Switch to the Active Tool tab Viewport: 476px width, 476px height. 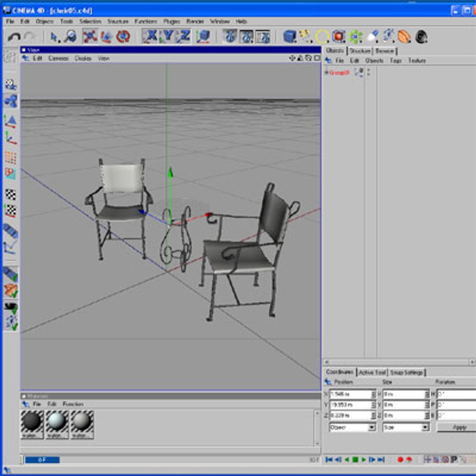click(x=372, y=372)
